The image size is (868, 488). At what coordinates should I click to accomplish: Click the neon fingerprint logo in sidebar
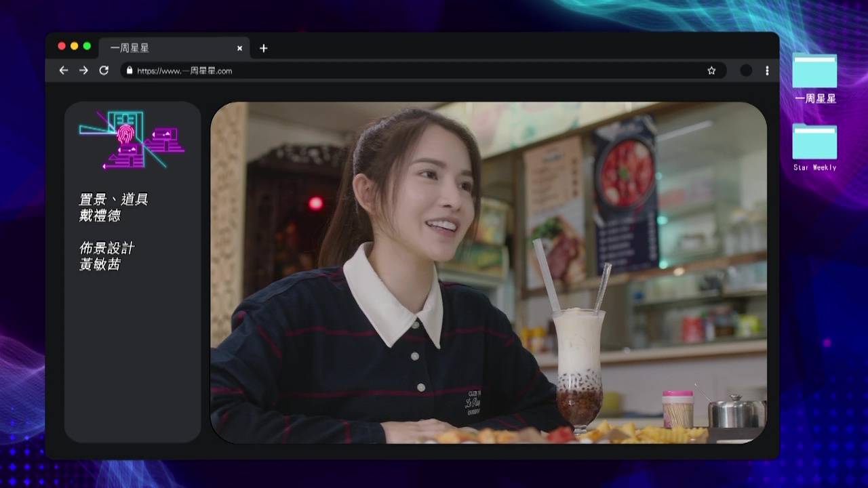[x=132, y=140]
